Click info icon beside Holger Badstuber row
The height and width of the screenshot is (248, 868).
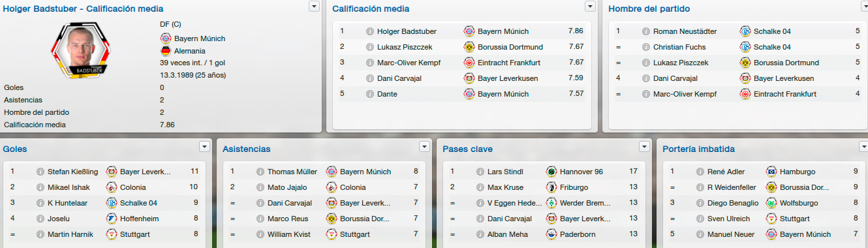click(369, 31)
